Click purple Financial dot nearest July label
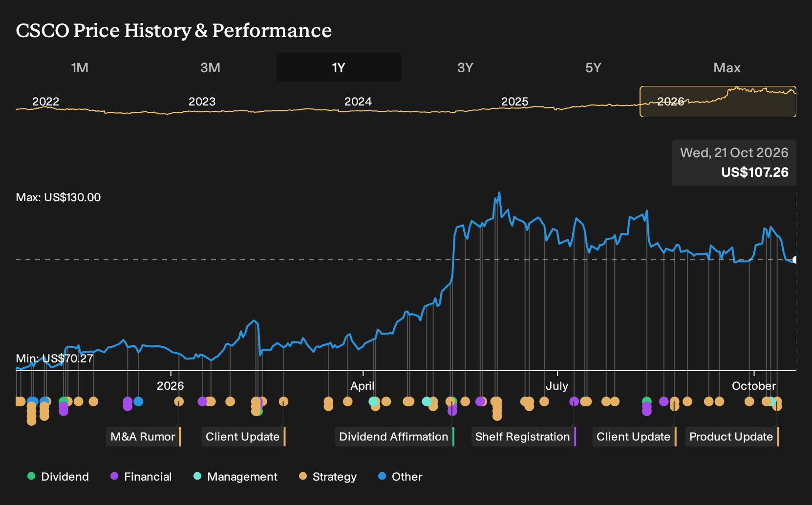 [x=574, y=401]
